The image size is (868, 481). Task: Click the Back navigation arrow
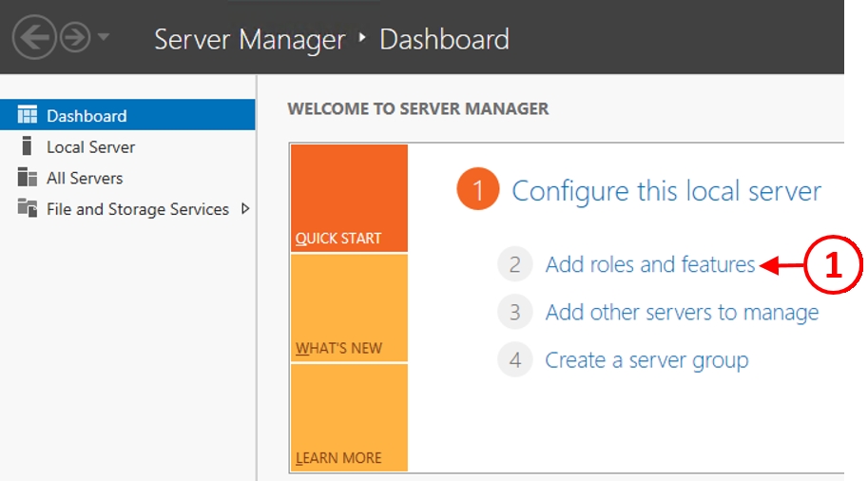pos(34,37)
